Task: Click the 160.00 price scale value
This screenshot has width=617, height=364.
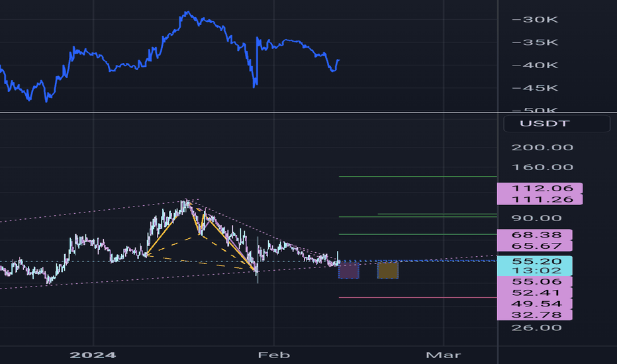Action: coord(542,167)
